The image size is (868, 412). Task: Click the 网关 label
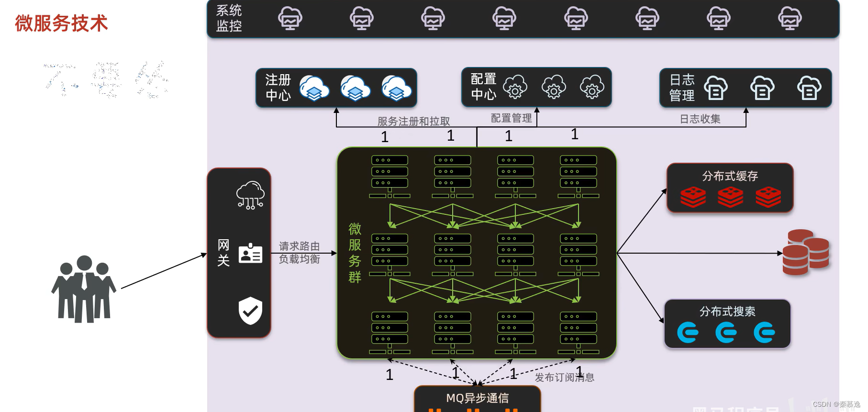tap(223, 253)
